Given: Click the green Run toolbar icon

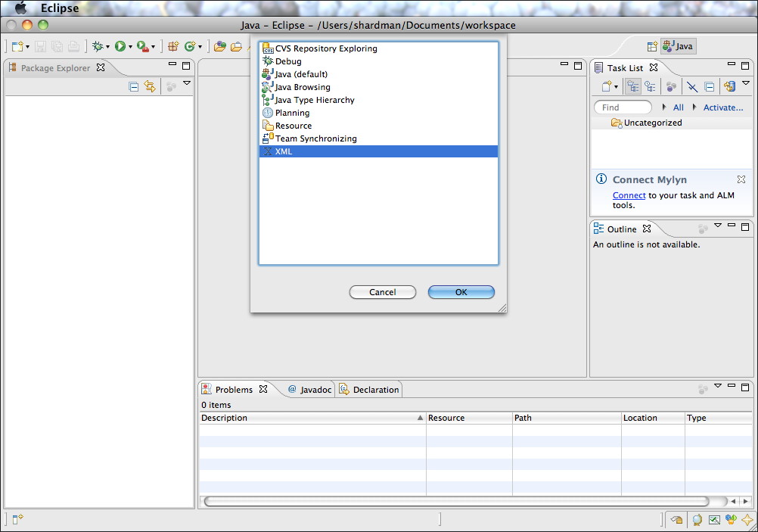Looking at the screenshot, I should [x=120, y=46].
